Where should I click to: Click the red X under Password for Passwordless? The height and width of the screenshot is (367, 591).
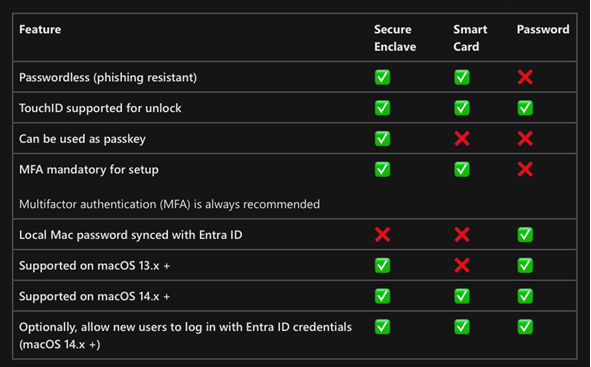525,77
